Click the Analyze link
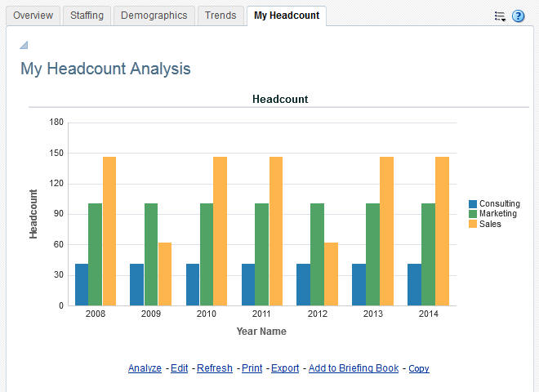The height and width of the screenshot is (392, 539). point(145,368)
